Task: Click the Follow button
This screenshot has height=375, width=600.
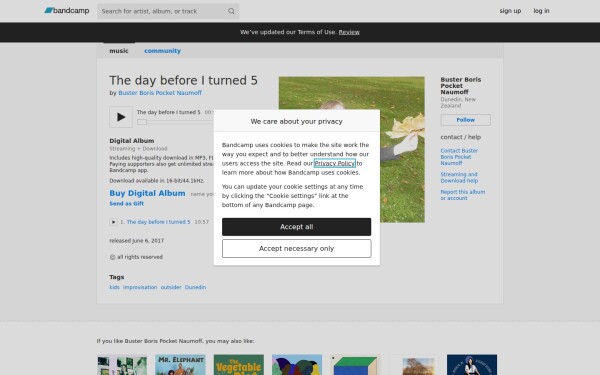Action: pos(465,120)
